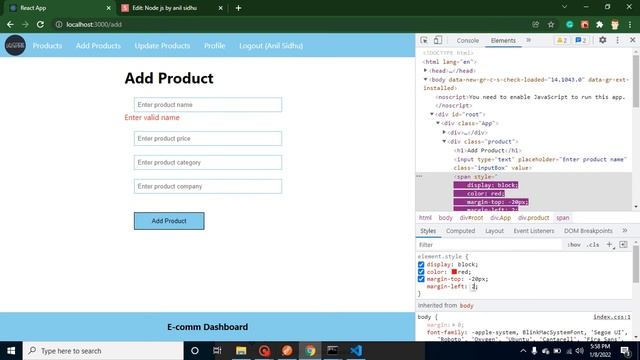Screen dimensions: 640x360
Task: Open the Computed tab
Action: tap(460, 231)
